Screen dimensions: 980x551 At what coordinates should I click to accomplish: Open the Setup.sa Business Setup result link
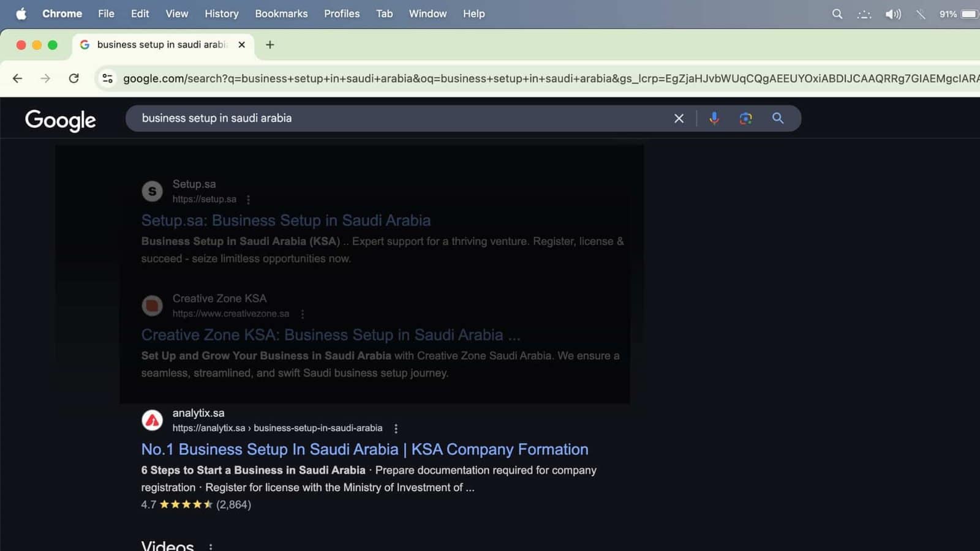pos(285,220)
